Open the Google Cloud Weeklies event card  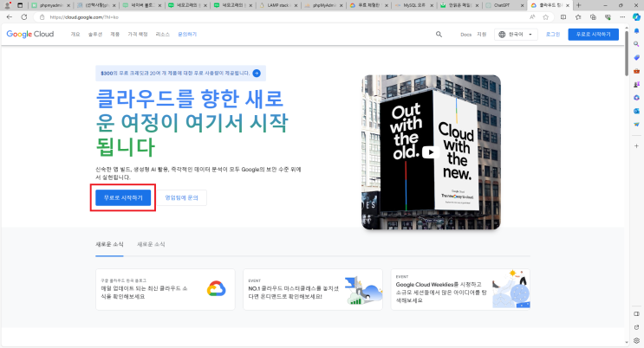click(460, 289)
